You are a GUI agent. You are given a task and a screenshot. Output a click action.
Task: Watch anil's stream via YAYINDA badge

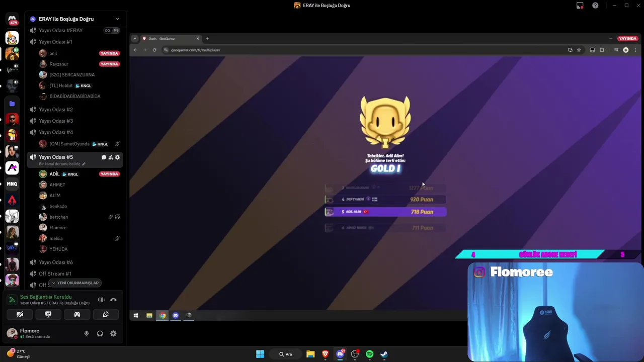(x=110, y=53)
